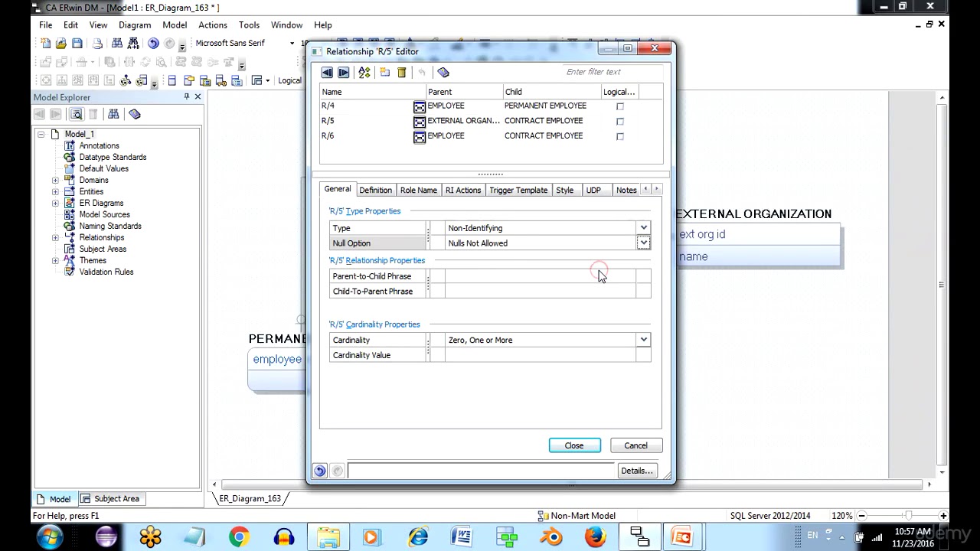The image size is (980, 551).
Task: Expand the Entities tree node
Action: (x=55, y=191)
